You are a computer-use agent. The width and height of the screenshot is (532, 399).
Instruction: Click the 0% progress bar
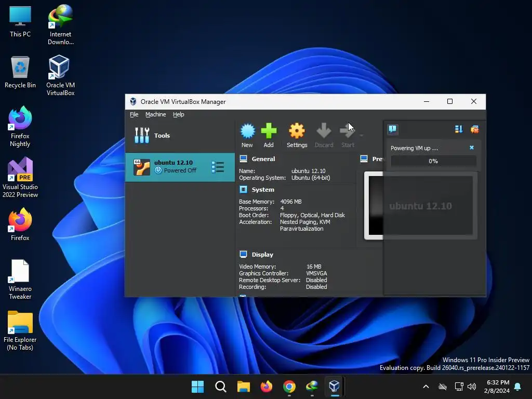point(433,161)
